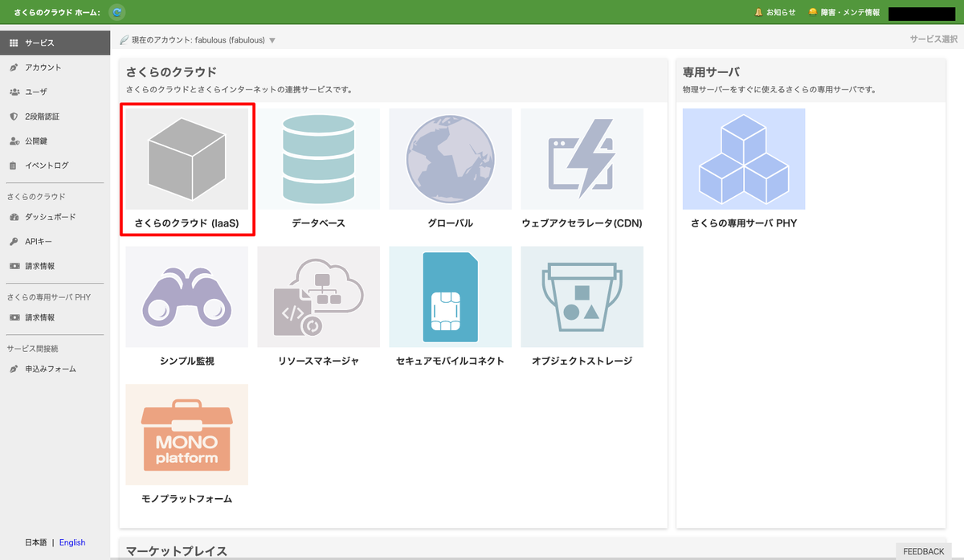Click the データベース label
The image size is (964, 560).
[x=319, y=223]
